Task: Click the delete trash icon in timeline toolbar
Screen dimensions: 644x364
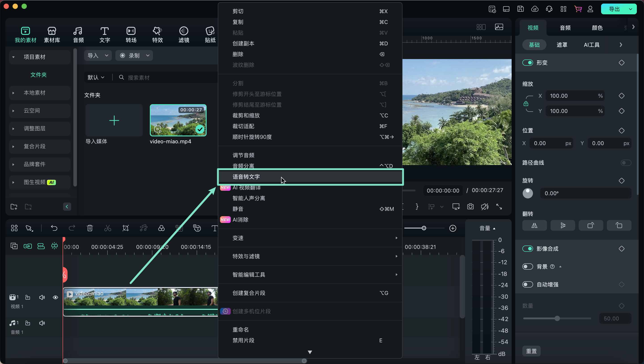Action: pos(90,228)
